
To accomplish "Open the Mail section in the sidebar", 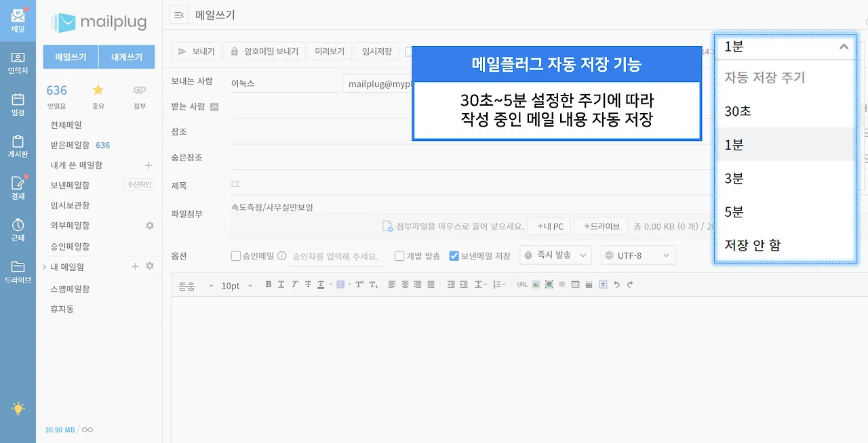I will pos(18,20).
